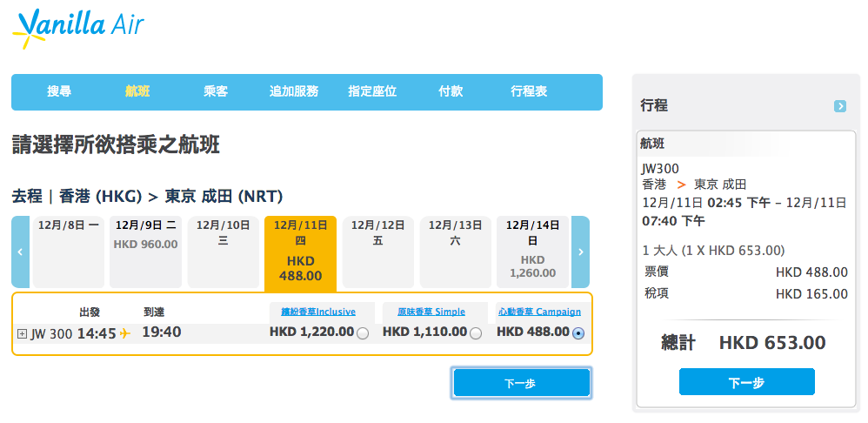Open the 付款 step tab
The width and height of the screenshot is (868, 423).
(450, 92)
